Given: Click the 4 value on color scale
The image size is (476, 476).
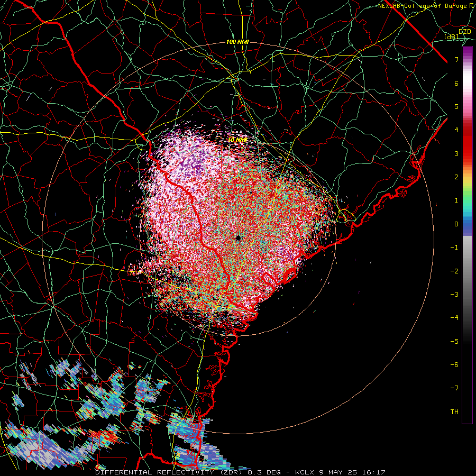Looking at the screenshot, I should [456, 130].
